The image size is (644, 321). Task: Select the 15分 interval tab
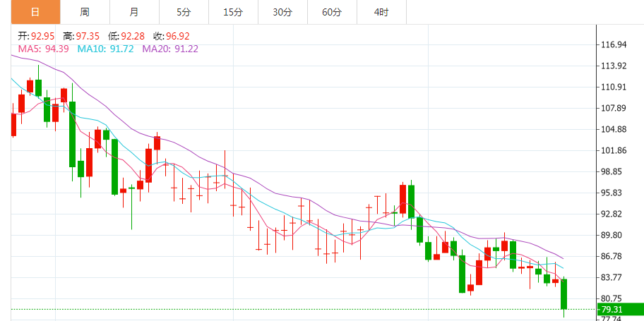[233, 13]
